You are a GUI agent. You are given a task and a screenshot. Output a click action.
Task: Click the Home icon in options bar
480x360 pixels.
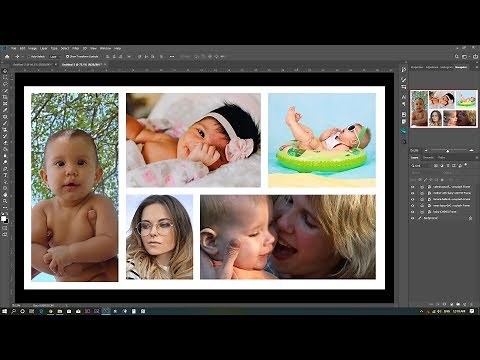pyautogui.click(x=7, y=57)
